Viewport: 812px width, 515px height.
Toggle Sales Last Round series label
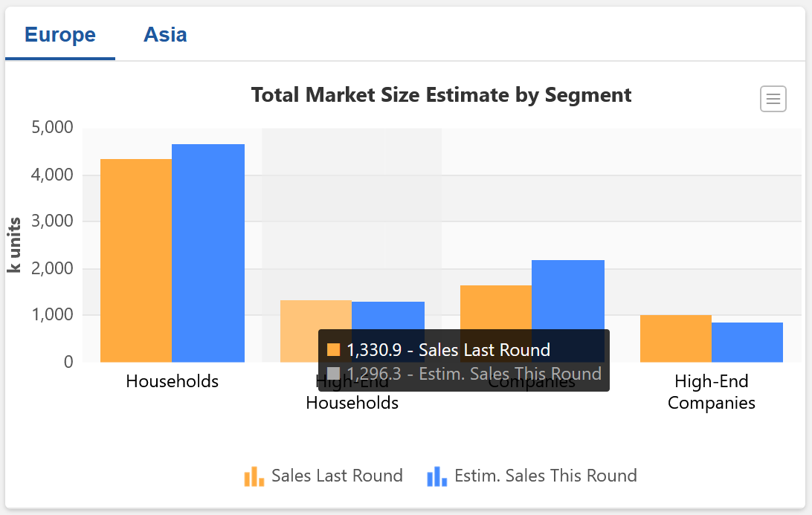tap(337, 476)
